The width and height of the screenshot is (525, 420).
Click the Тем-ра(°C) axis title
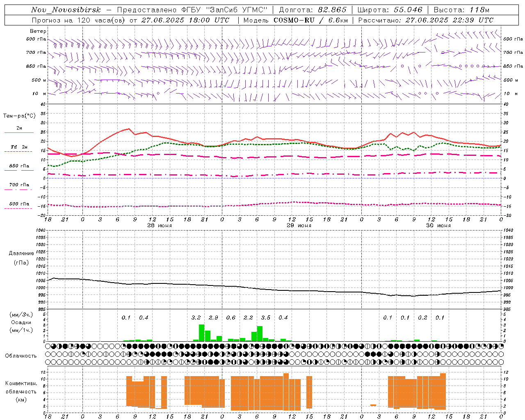(x=19, y=116)
